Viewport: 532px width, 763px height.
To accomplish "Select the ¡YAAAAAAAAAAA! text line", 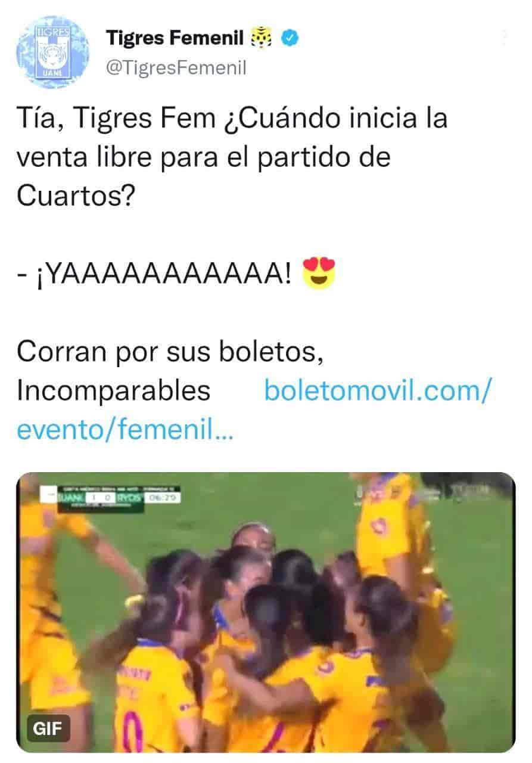I will (155, 275).
